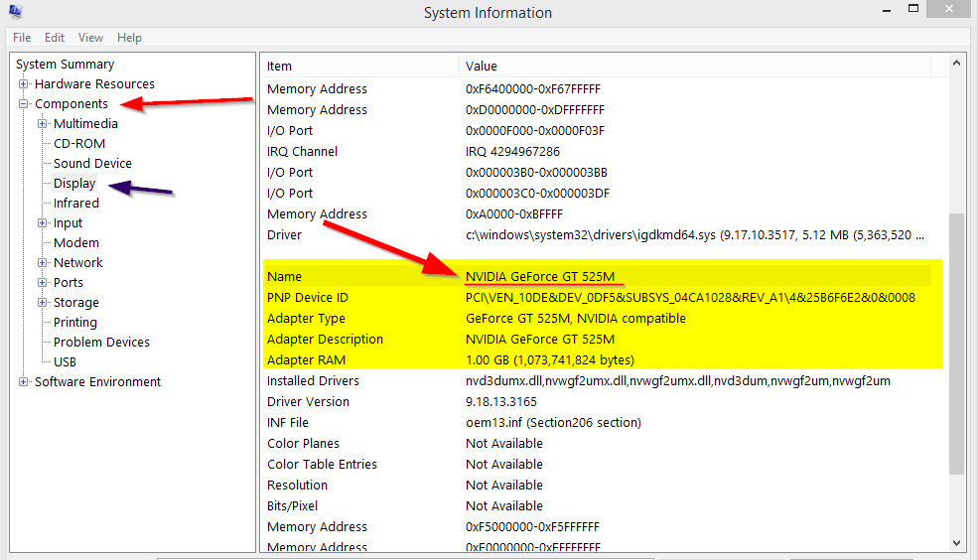978x560 pixels.
Task: Expand the Multimedia node
Action: [43, 123]
